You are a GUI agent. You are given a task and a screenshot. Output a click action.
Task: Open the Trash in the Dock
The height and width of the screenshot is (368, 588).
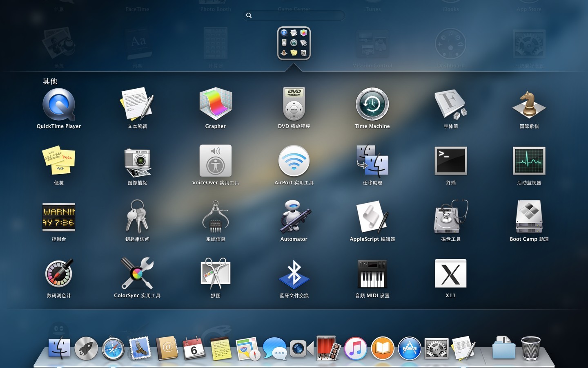(531, 348)
